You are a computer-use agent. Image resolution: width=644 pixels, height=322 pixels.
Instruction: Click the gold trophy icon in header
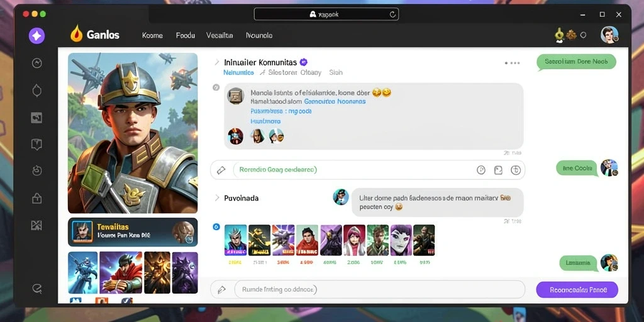[559, 35]
